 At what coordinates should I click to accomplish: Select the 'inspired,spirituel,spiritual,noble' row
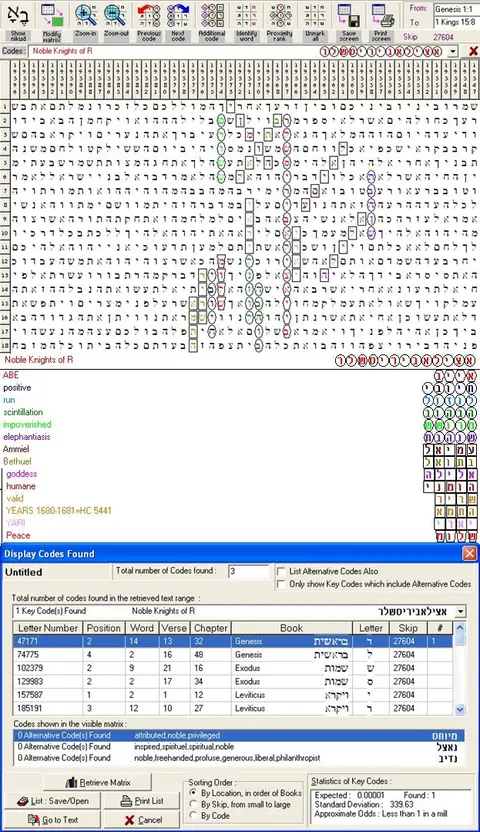click(x=239, y=747)
